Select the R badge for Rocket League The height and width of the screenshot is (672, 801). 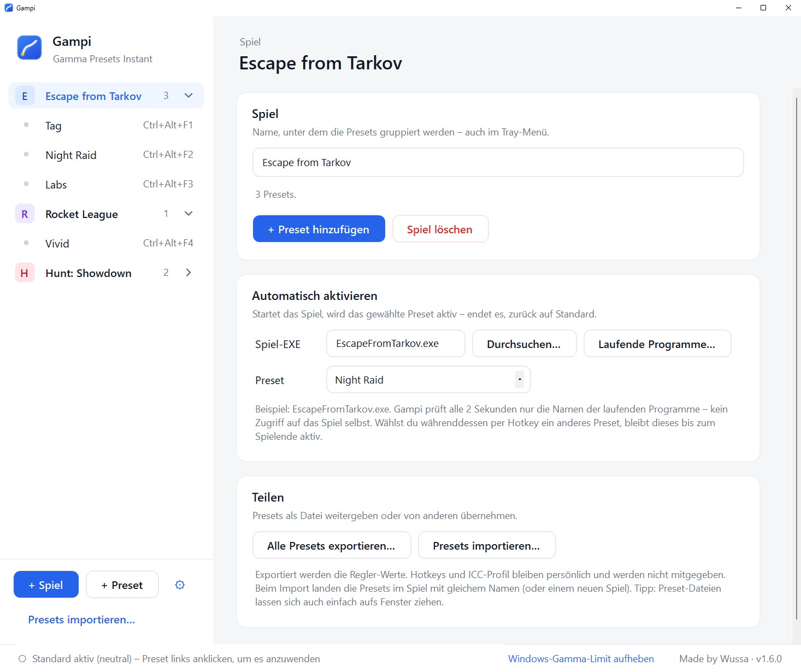25,214
